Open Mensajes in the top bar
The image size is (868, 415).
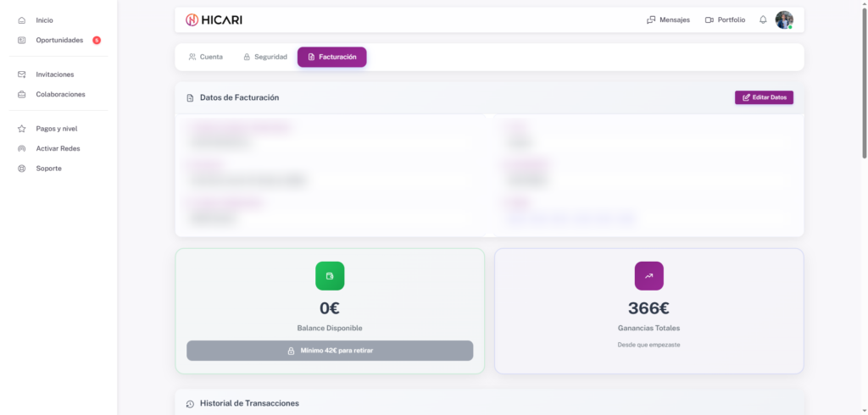668,19
